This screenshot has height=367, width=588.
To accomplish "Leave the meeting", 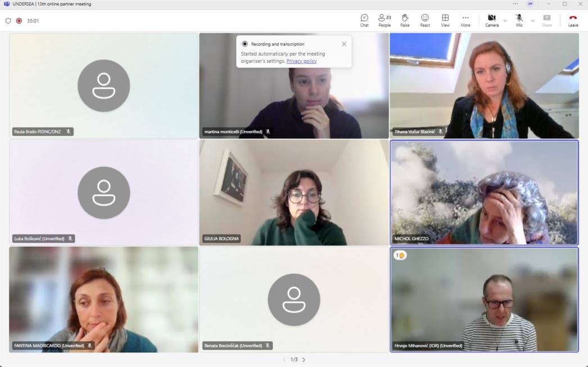I will point(573,20).
